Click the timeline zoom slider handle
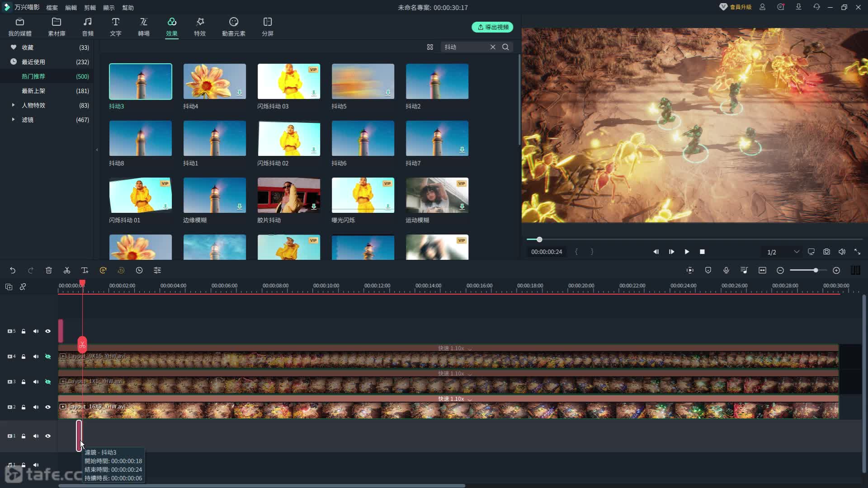868x488 pixels. [816, 270]
